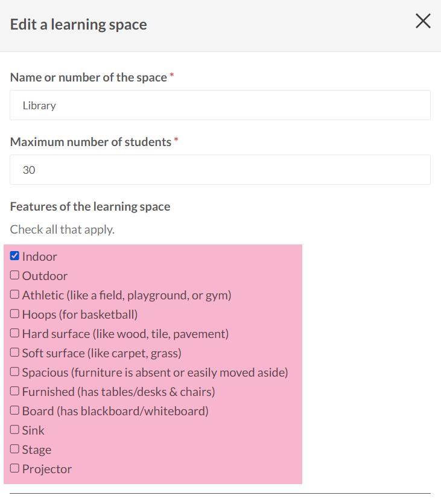
Task: Click the Indoor label text
Action: [x=40, y=257]
